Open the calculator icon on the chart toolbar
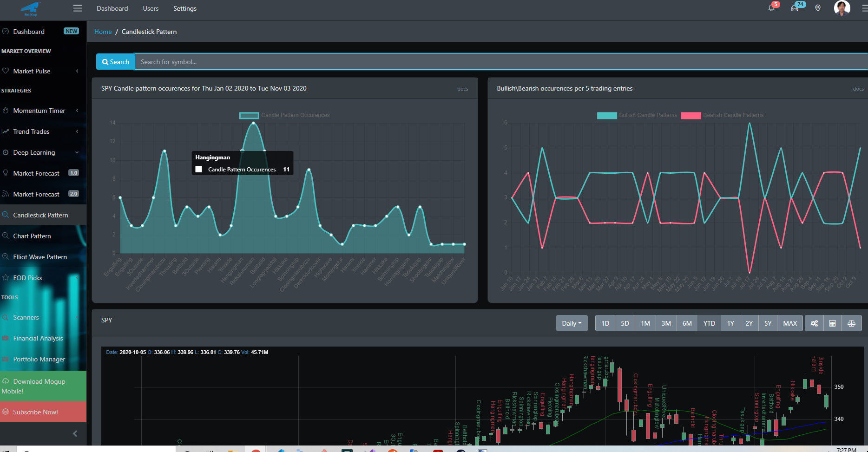Viewport: 868px width, 452px height. [x=832, y=323]
